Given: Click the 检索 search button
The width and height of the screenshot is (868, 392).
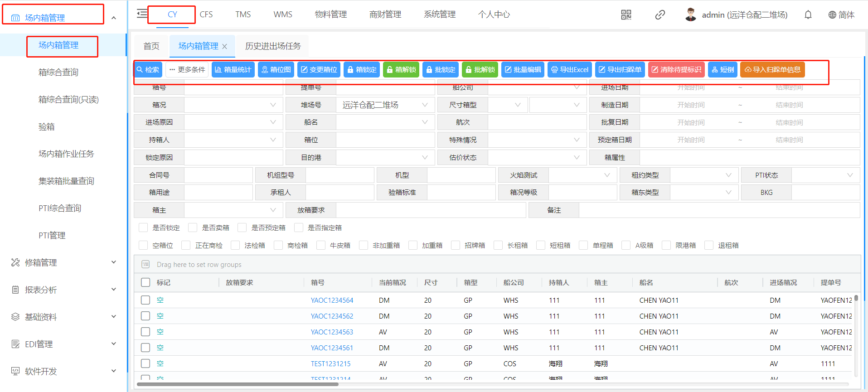Looking at the screenshot, I should tap(148, 70).
